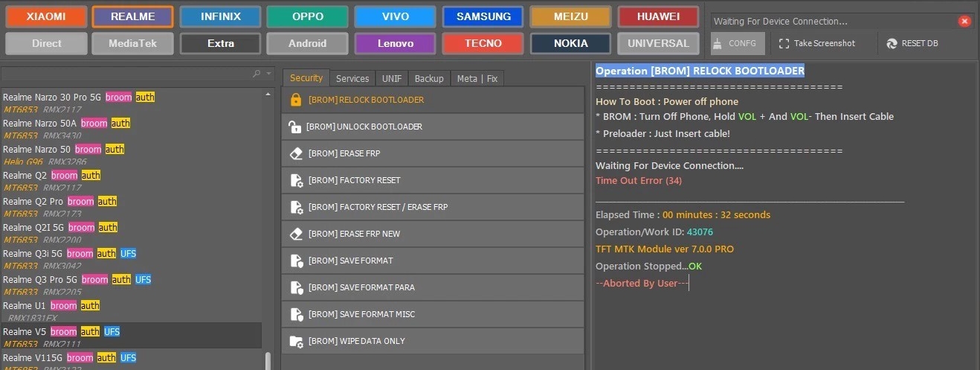Click the icon beside WIPE DATA ONLY

coord(296,341)
